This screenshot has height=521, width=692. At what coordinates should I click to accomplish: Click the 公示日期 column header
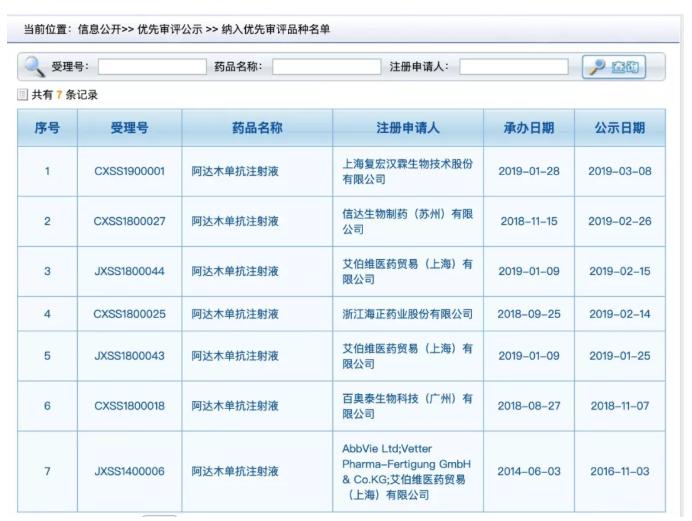[620, 128]
